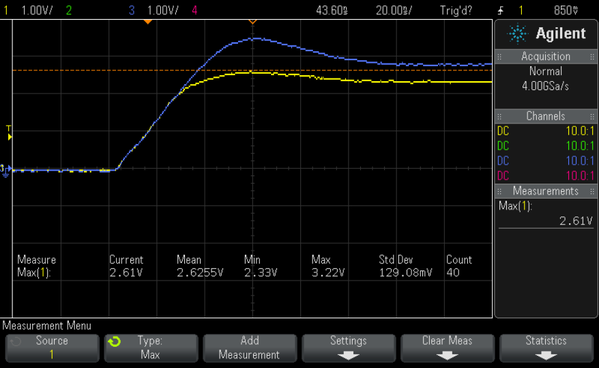Click the blue channel 3 DC coupling entry

[x=503, y=161]
